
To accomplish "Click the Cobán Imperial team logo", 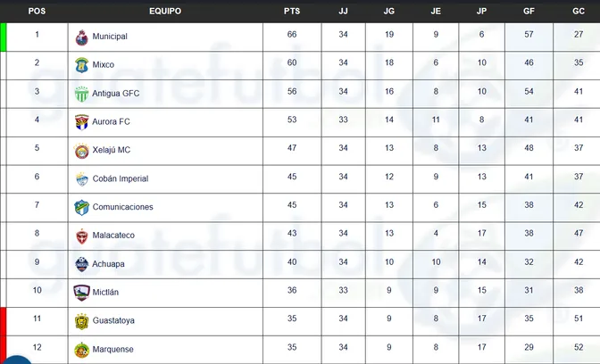I will pyautogui.click(x=82, y=178).
